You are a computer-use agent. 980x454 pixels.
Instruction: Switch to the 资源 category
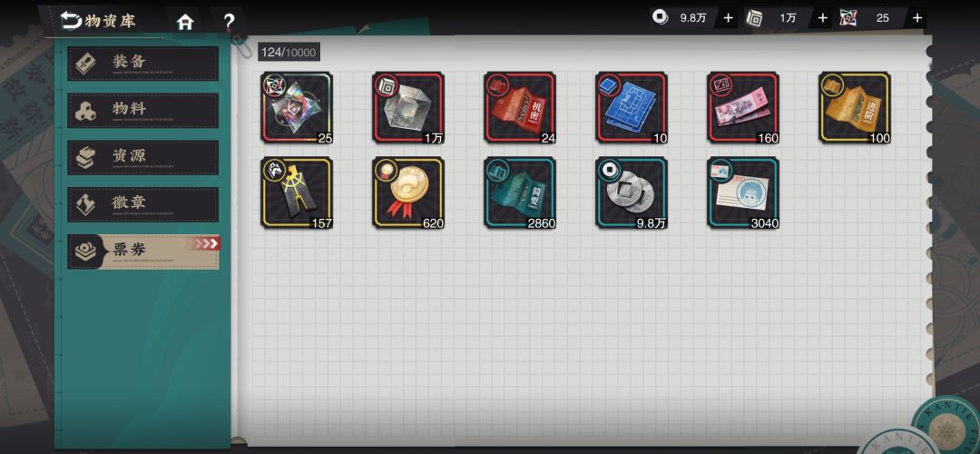143,157
